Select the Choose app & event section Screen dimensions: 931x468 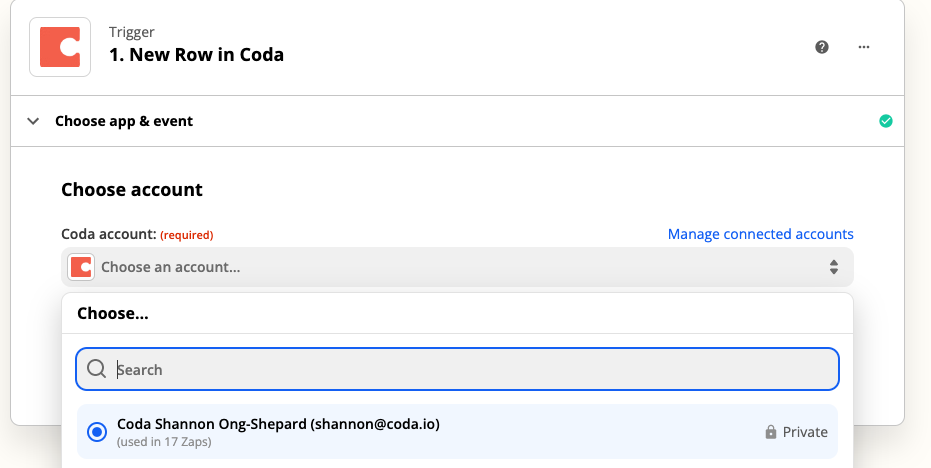tap(124, 121)
